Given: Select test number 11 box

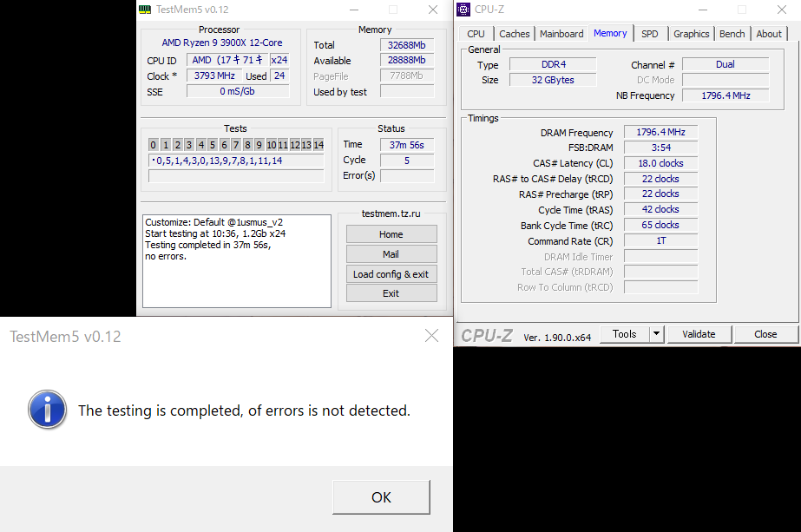Looking at the screenshot, I should click(x=283, y=145).
